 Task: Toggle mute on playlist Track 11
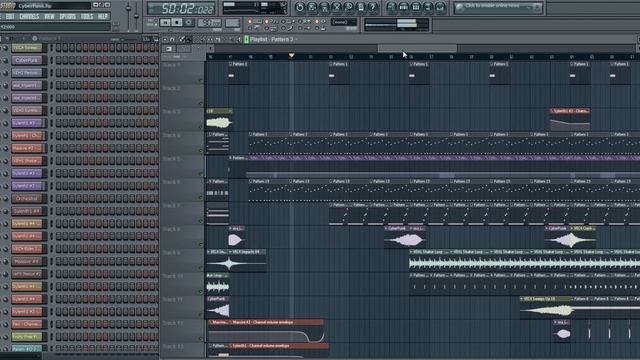coord(201,315)
